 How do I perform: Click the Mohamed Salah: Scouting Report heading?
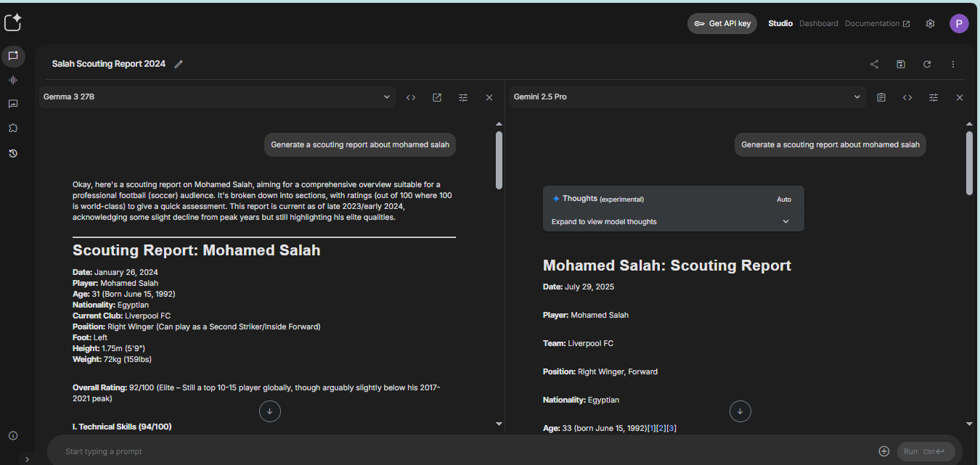click(667, 266)
